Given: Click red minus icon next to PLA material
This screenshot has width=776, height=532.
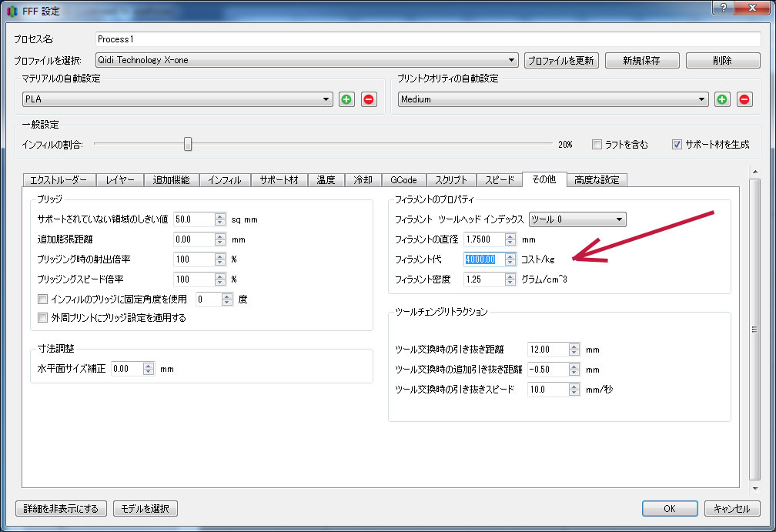Looking at the screenshot, I should tap(370, 99).
